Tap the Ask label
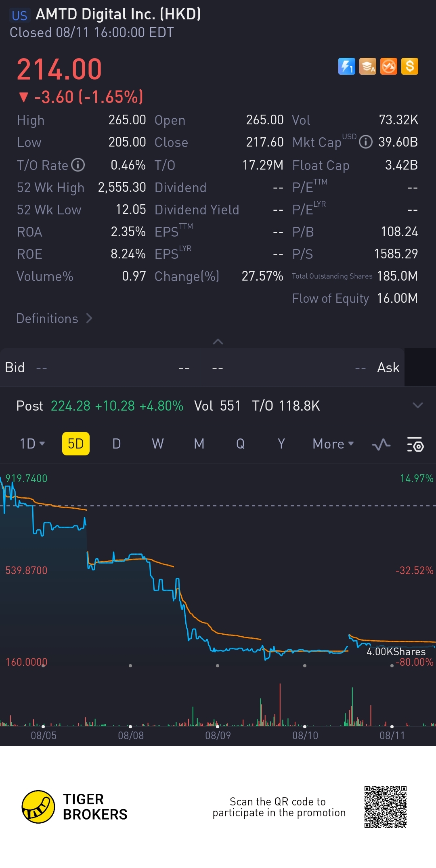Image resolution: width=436 pixels, height=868 pixels. 388,367
